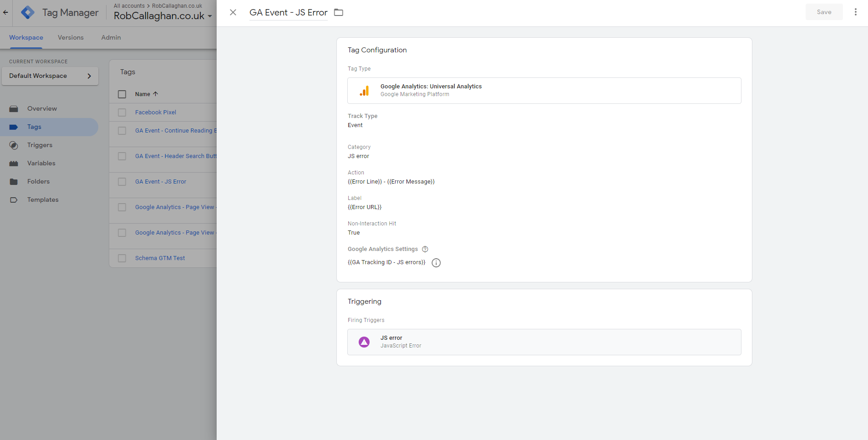Viewport: 868px width, 440px height.
Task: Open the Templates section
Action: (x=43, y=200)
